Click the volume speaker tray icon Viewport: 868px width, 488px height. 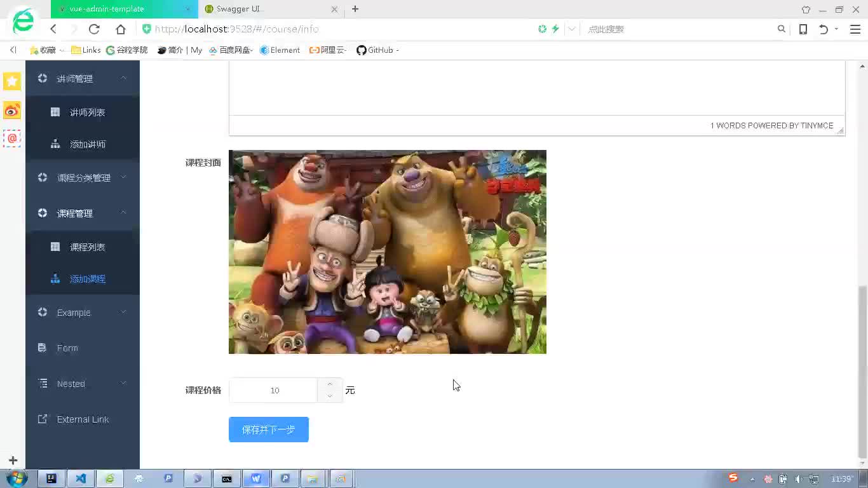[799, 479]
